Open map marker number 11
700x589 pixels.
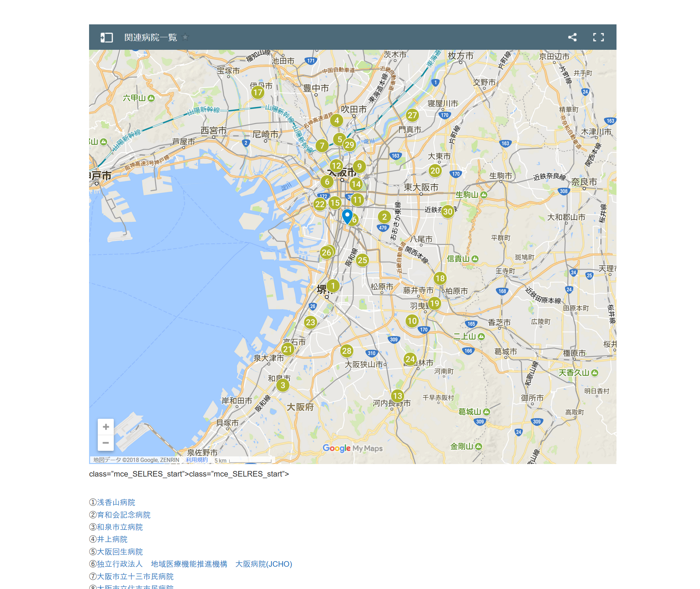coord(357,200)
